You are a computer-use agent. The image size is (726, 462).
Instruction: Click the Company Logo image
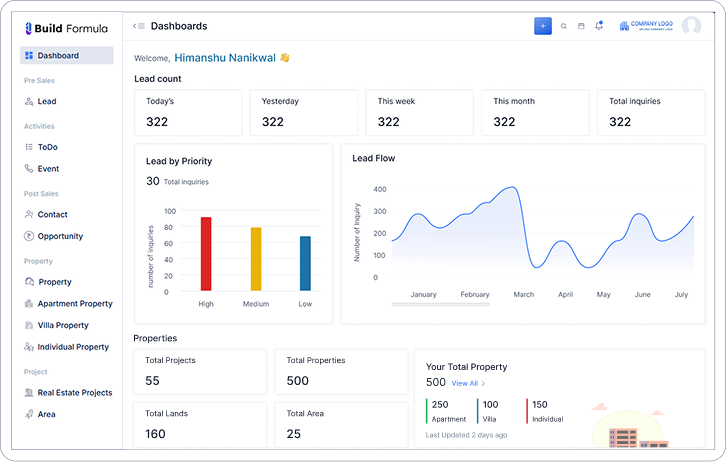click(x=645, y=26)
